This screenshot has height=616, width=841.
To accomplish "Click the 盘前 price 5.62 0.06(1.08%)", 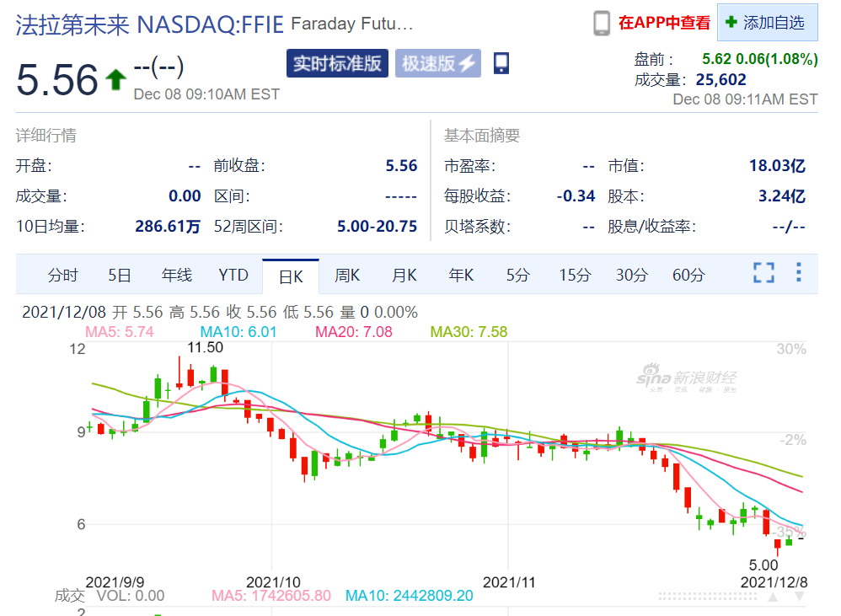I will 759,59.
